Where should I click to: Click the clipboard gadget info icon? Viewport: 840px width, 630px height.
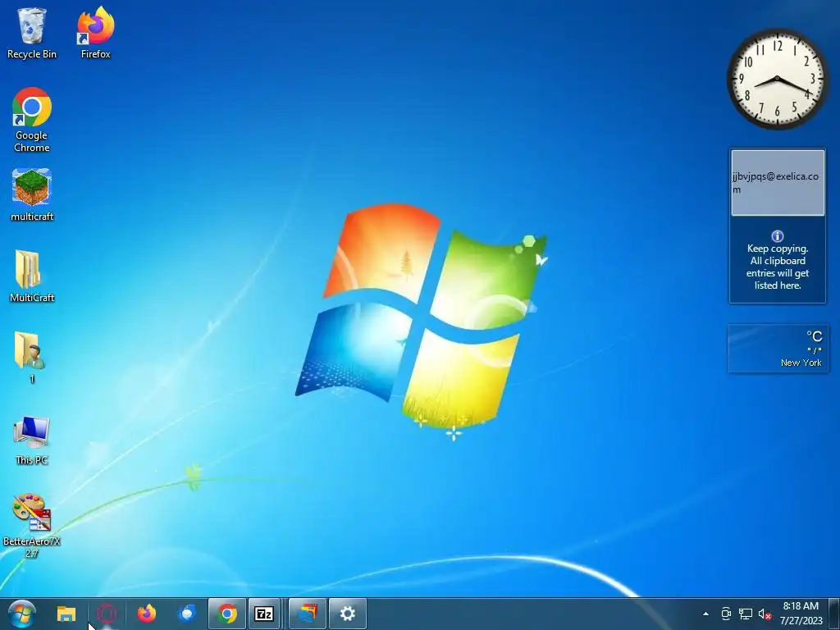point(778,235)
